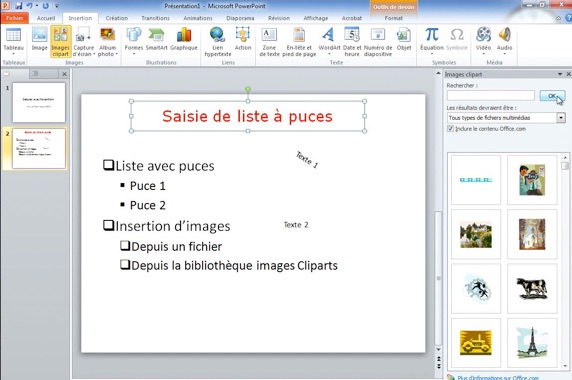This screenshot has width=572, height=380.
Task: Choose the Eiffel Tower clipart
Action: 532,343
